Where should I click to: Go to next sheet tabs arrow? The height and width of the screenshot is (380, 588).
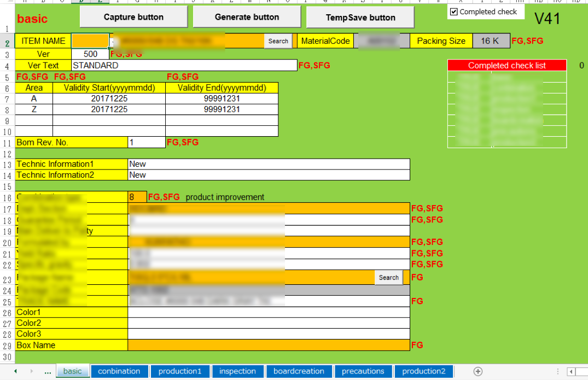pos(32,371)
